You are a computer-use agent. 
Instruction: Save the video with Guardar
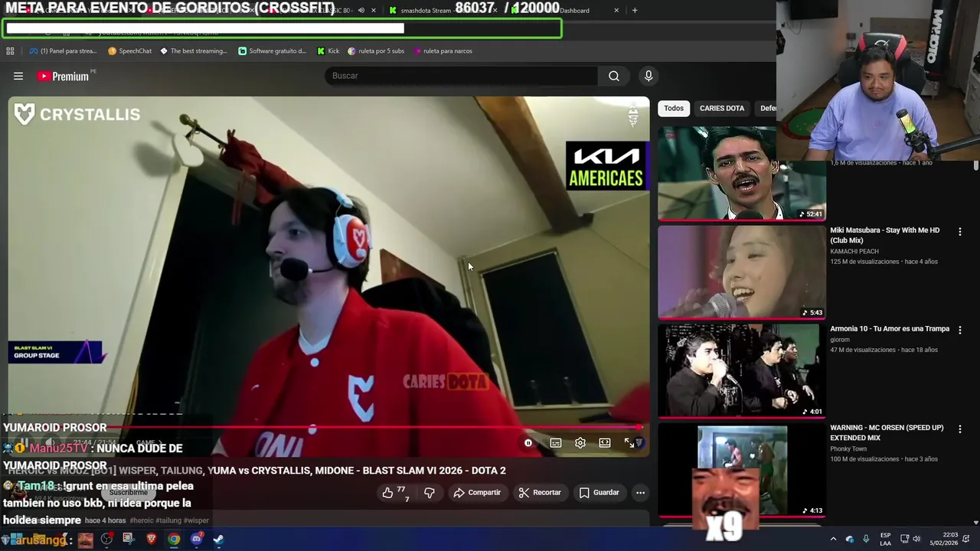[599, 493]
